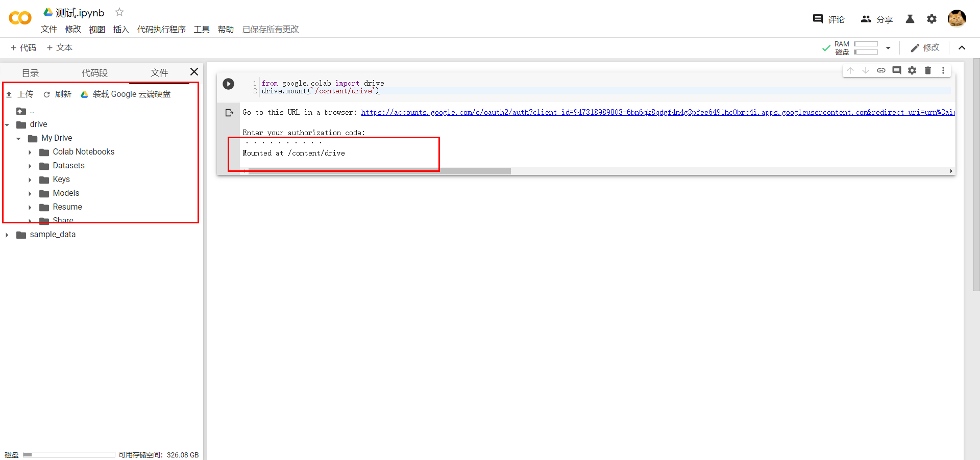Open the 分享 share dialog
Screen dimensions: 980x460
click(x=876, y=19)
